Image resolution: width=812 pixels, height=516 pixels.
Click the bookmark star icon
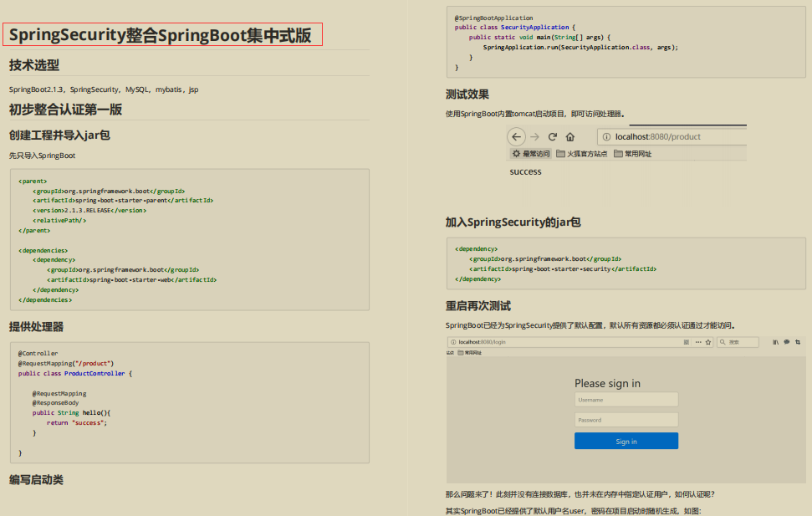708,342
